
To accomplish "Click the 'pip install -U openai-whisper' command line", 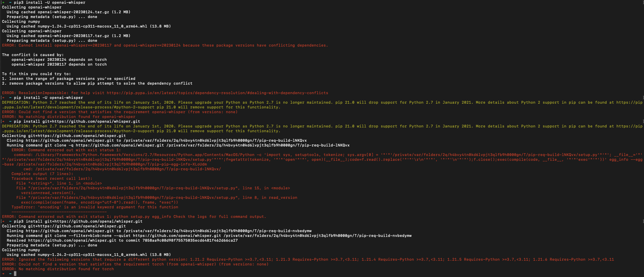I will pos(48,98).
